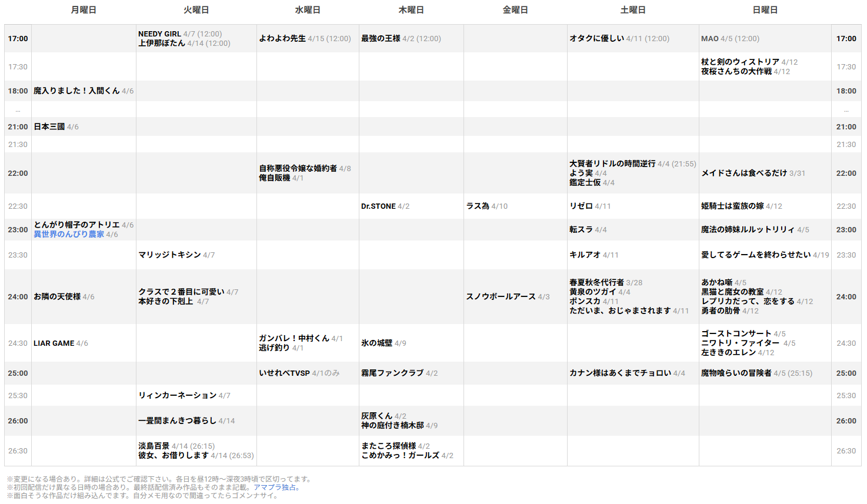Click the よわよわ先生 entry at 17:00

coord(282,39)
